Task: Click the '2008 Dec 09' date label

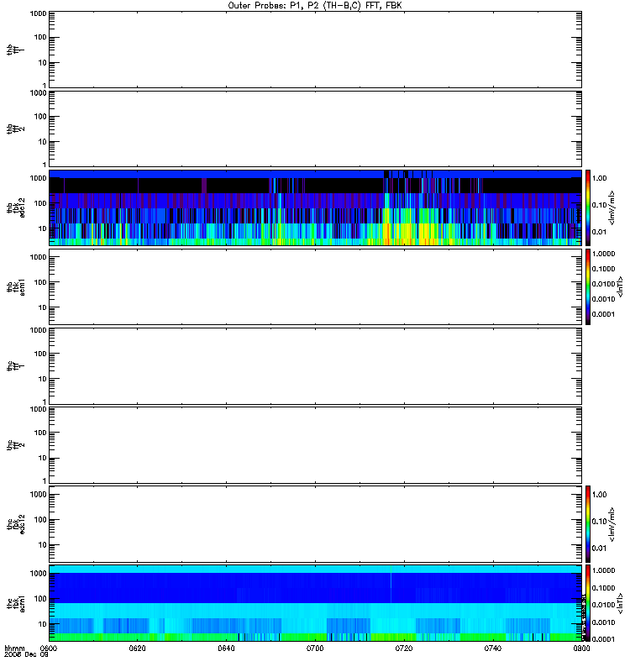Action: click(26, 654)
